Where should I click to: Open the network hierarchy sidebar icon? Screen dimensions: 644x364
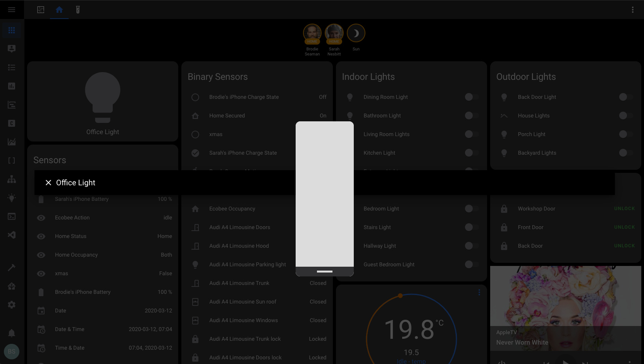(x=12, y=179)
